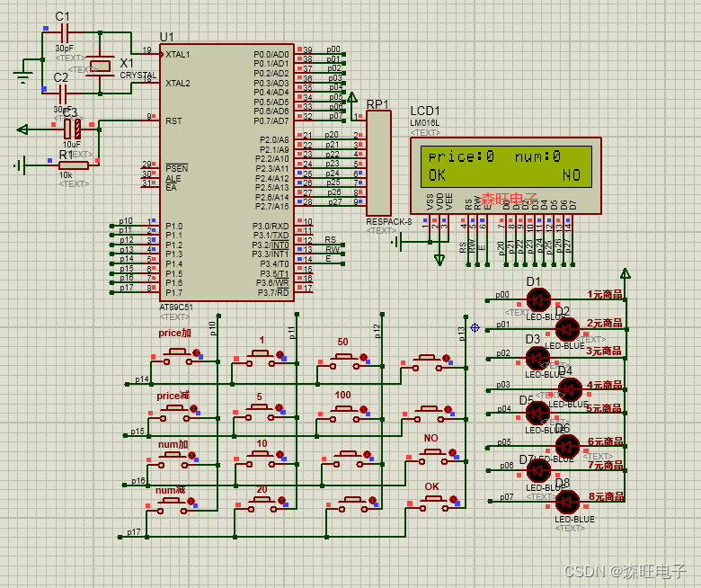
Task: Click the LM016L part name text
Action: tap(425, 122)
